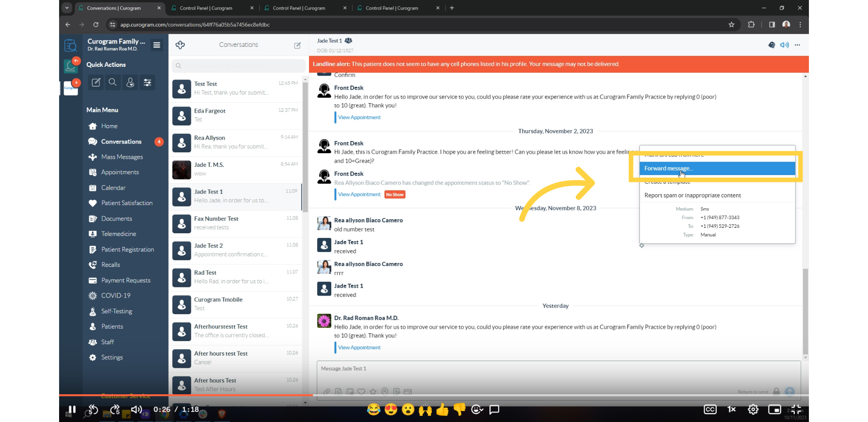Open the green chat icon with 9+ badge
868x422 pixels.
71,65
